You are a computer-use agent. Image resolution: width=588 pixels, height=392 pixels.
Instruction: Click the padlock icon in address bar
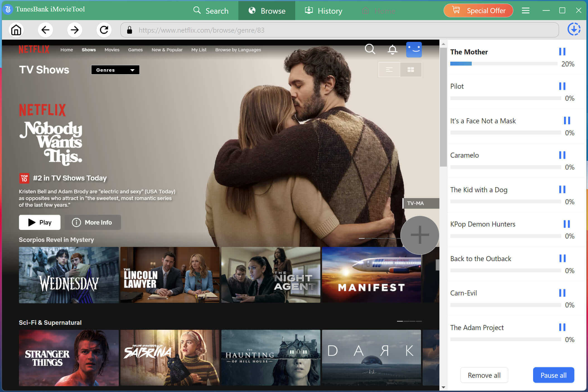[129, 30]
